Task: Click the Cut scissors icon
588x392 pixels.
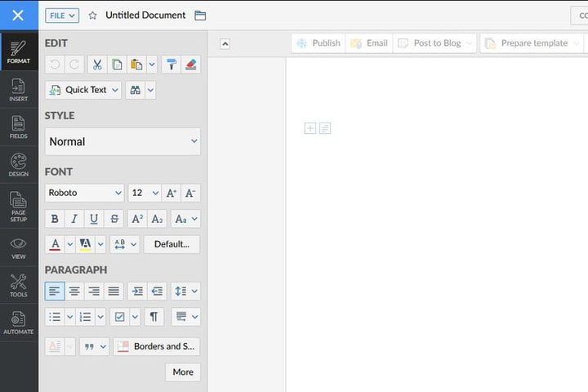Action: click(x=97, y=65)
